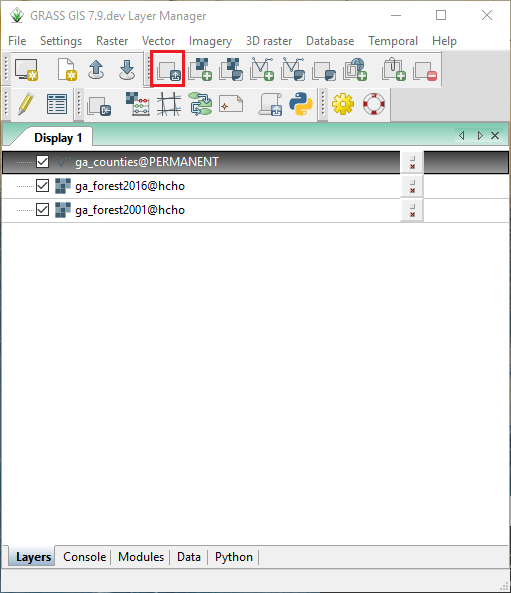Launch the graphical modeler
The height and width of the screenshot is (593, 511).
[200, 104]
